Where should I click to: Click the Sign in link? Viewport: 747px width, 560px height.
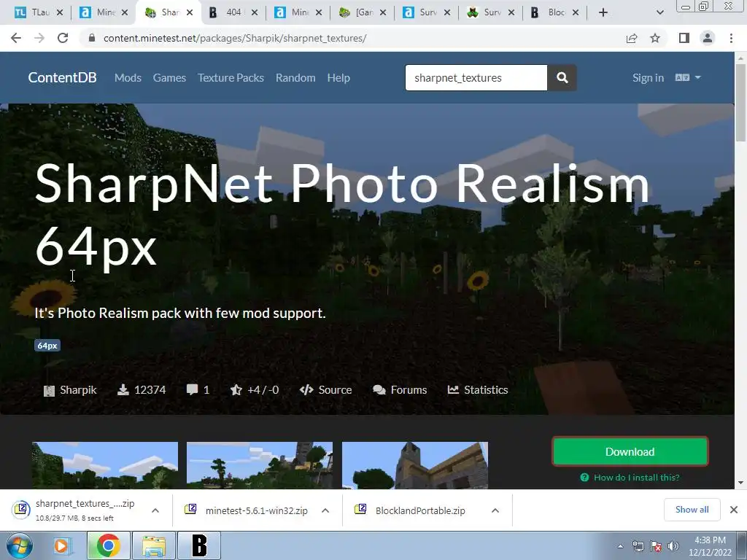tap(648, 77)
